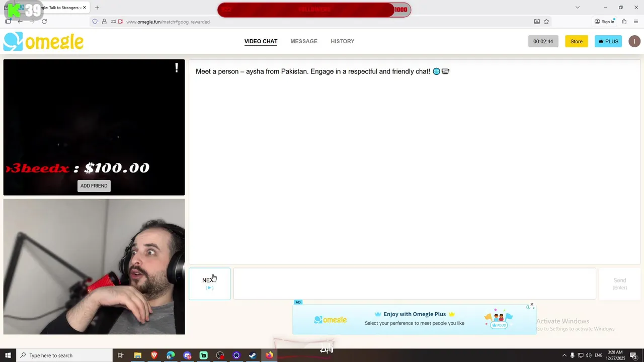This screenshot has width=644, height=362.
Task: Click the browser back arrow
Action: [20, 22]
